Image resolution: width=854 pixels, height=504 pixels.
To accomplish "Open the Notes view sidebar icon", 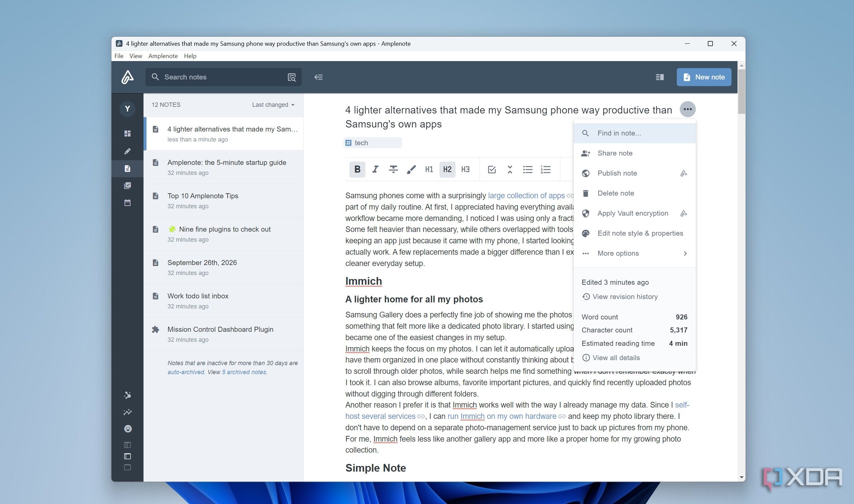I will [127, 169].
